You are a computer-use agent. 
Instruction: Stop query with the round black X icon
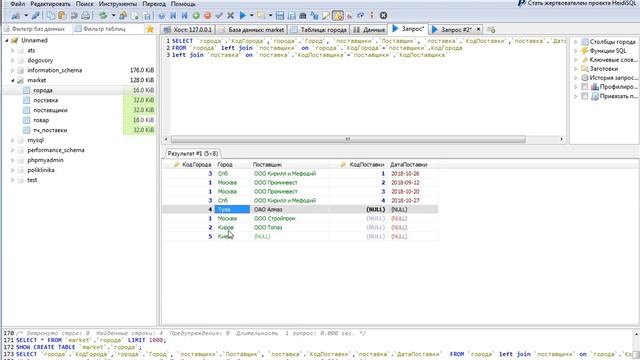pyautogui.click(x=383, y=16)
